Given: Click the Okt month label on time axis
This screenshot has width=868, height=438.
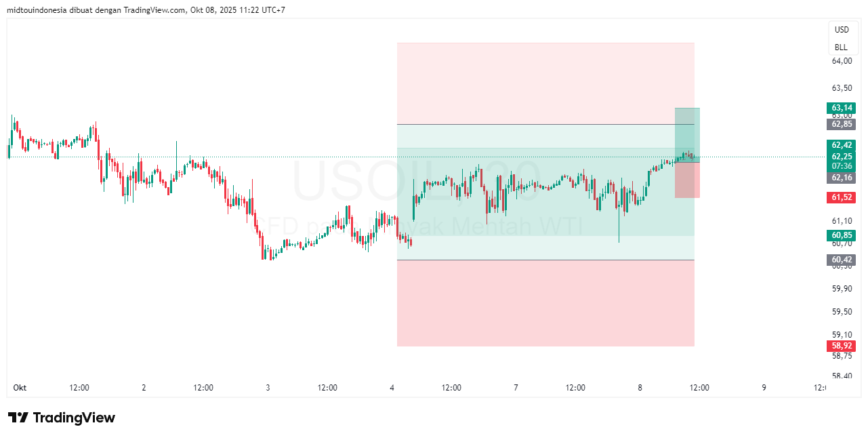Looking at the screenshot, I should tap(20, 388).
